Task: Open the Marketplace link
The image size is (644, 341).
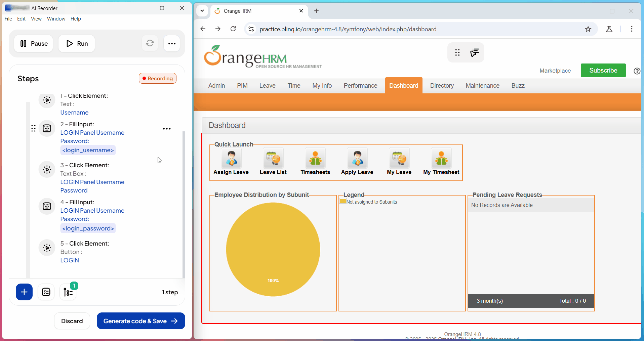Action: 555,71
